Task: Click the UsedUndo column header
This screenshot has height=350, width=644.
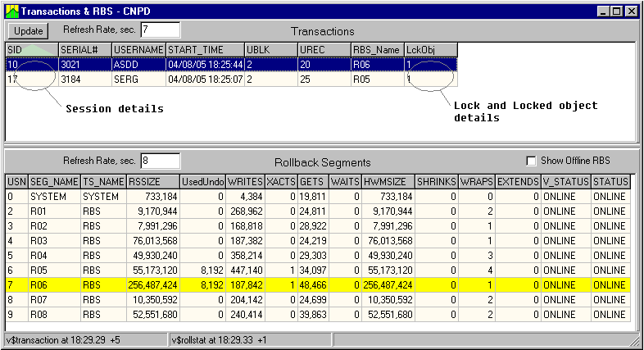Action: 203,182
